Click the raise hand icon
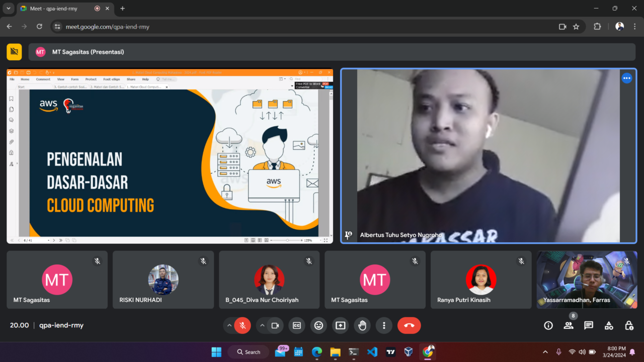644x362 pixels. click(362, 325)
